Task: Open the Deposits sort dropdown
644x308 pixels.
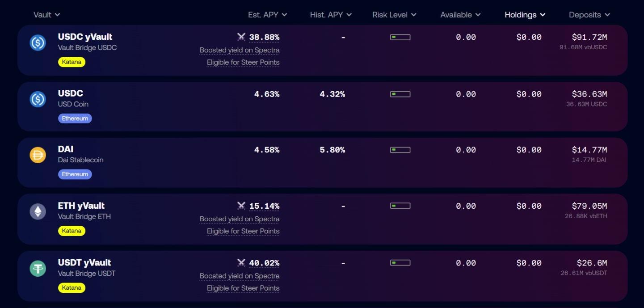Action: (x=589, y=14)
